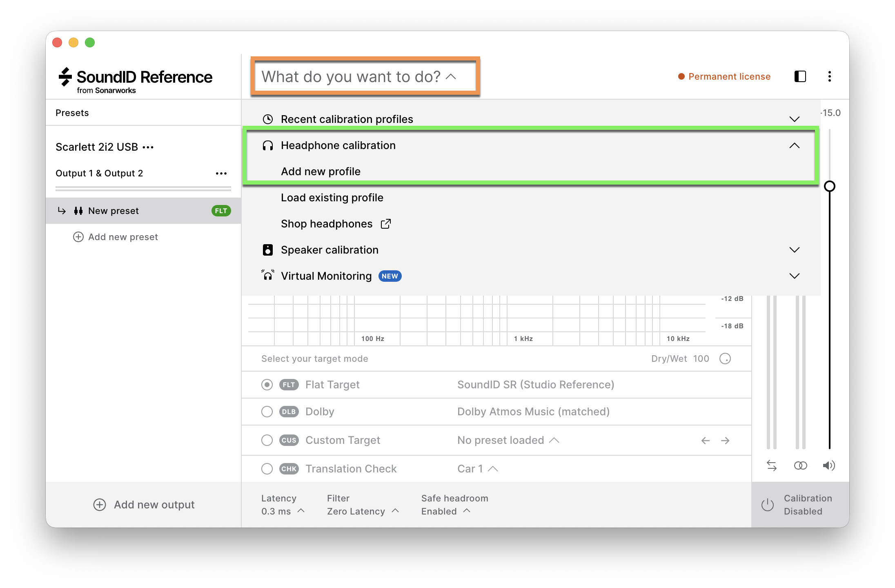895x588 pixels.
Task: Open the Car 1 translation check dropdown
Action: (477, 469)
